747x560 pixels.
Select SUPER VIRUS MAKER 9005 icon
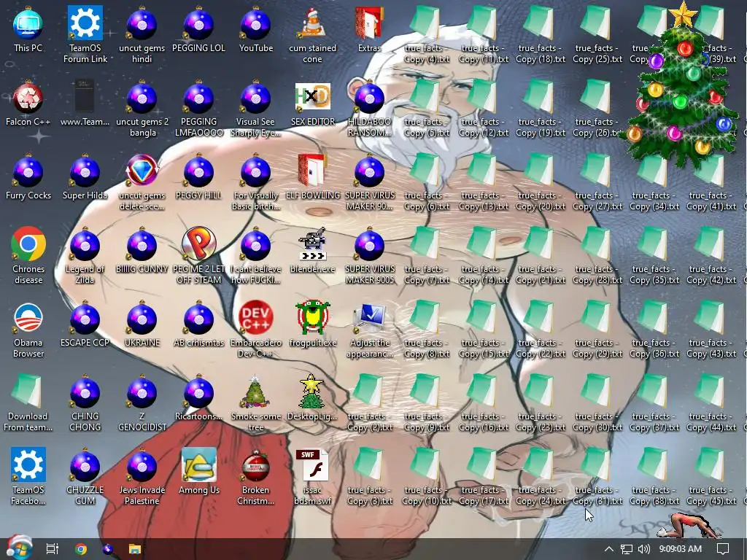[370, 256]
